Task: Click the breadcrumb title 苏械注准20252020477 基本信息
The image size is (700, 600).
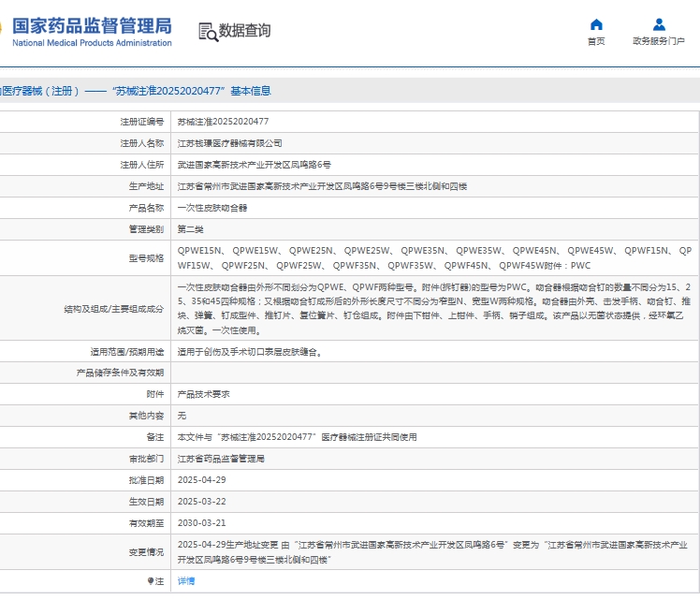Action: (191, 91)
